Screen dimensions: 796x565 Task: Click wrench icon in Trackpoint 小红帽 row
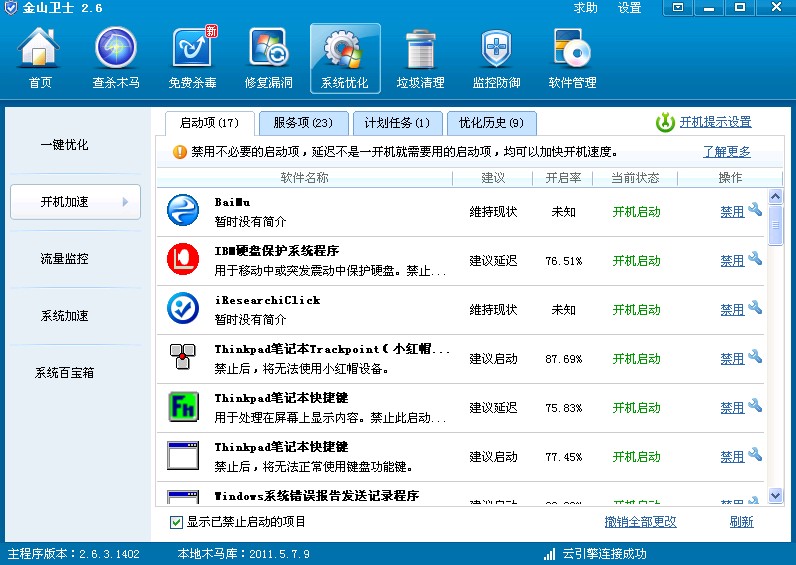(x=755, y=356)
